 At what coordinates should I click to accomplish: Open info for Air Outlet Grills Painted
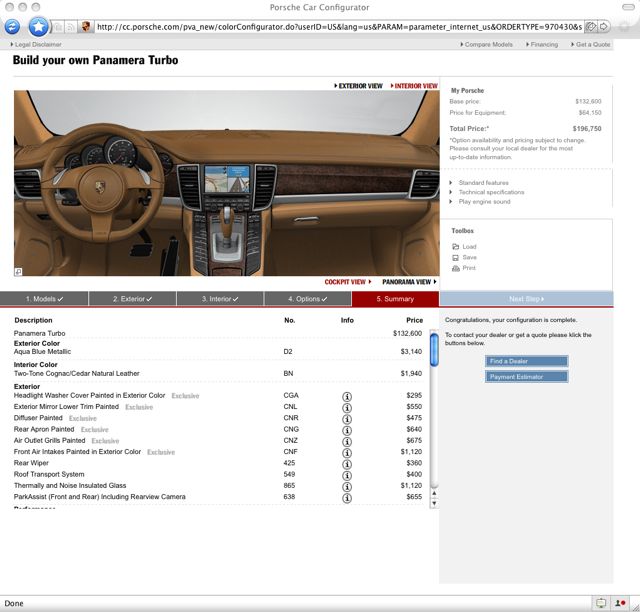coord(347,442)
